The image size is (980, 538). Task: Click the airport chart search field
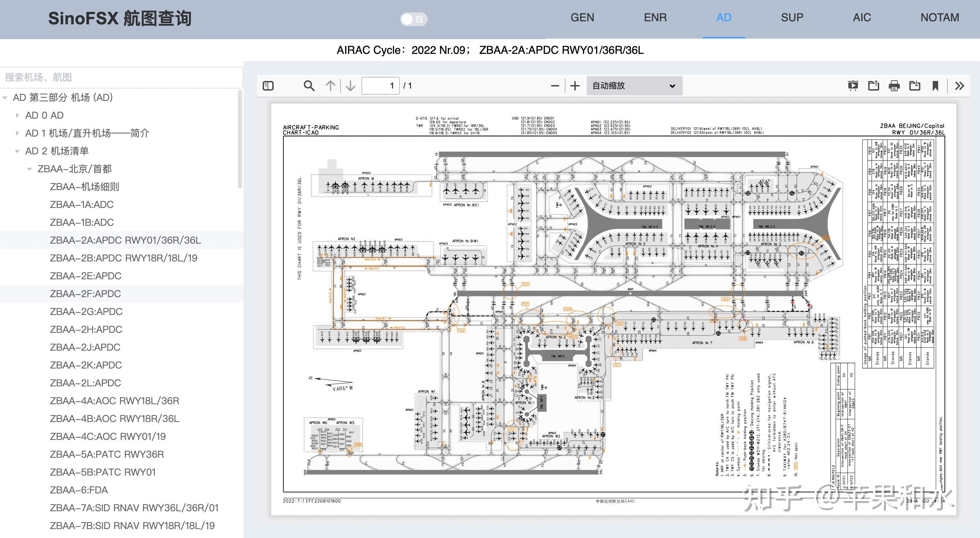[x=121, y=77]
